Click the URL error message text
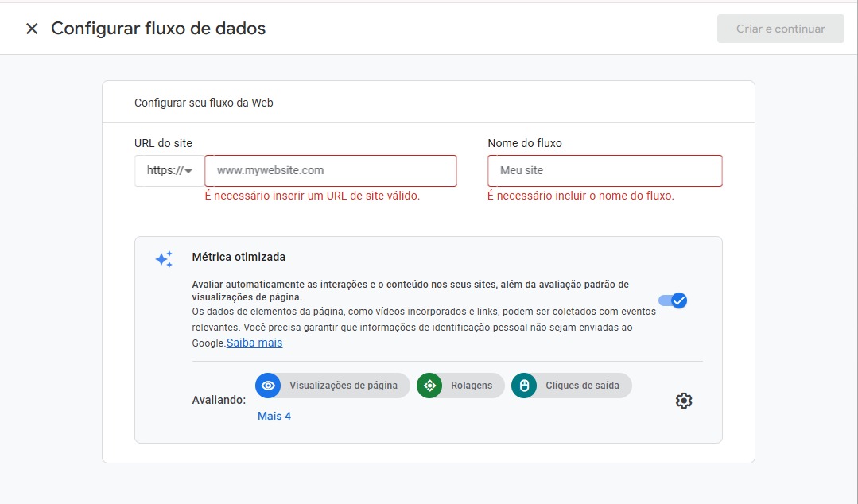 click(x=313, y=196)
